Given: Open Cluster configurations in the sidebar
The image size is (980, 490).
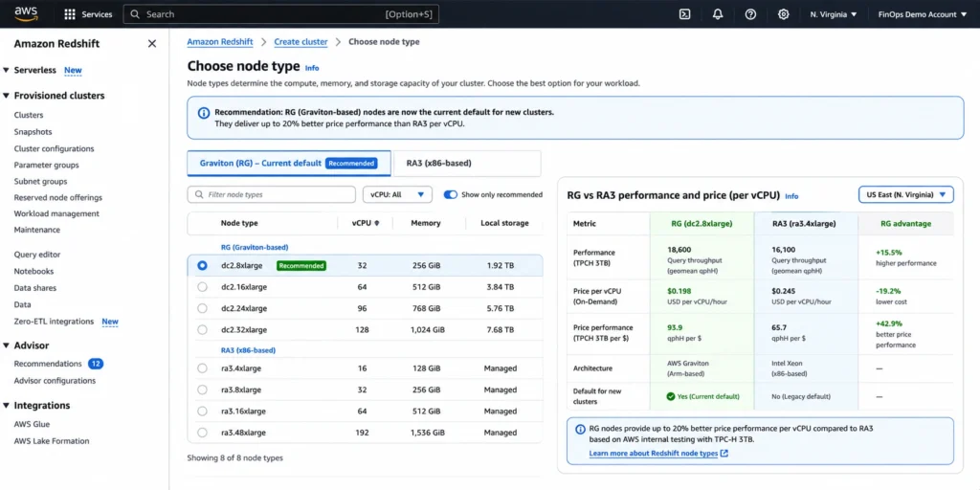Looking at the screenshot, I should [54, 148].
